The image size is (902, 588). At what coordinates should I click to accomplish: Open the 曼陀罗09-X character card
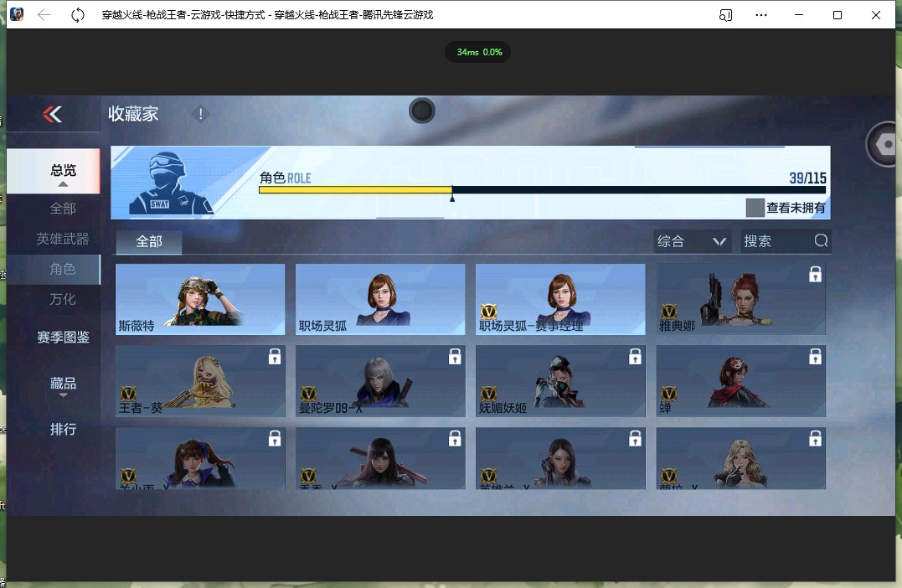click(380, 381)
